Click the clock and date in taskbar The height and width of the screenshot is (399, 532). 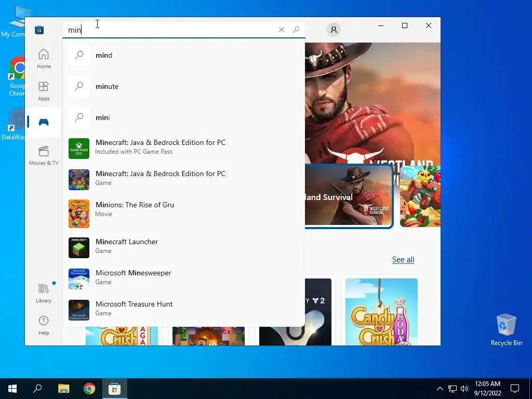pos(487,389)
